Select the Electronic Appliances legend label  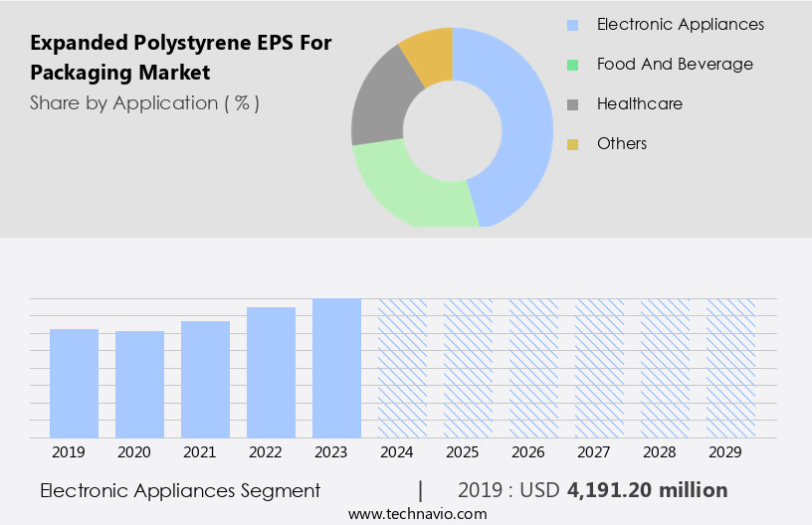[x=680, y=25]
